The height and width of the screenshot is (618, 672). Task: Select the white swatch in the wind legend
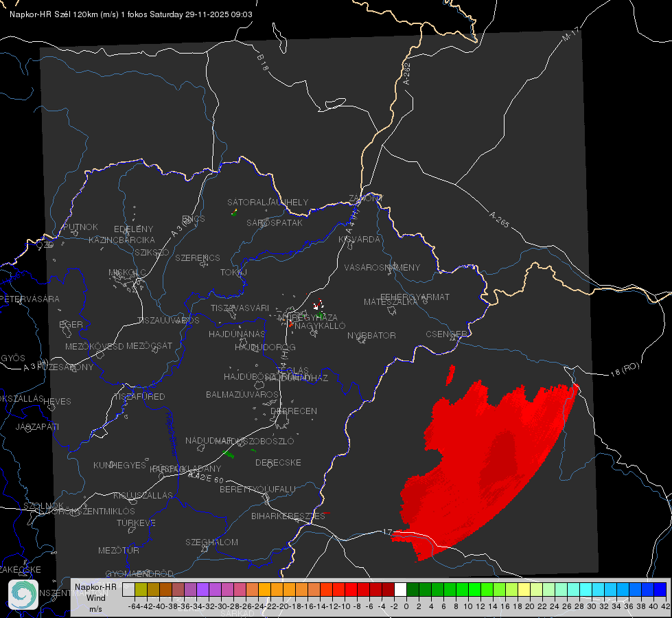[400, 589]
